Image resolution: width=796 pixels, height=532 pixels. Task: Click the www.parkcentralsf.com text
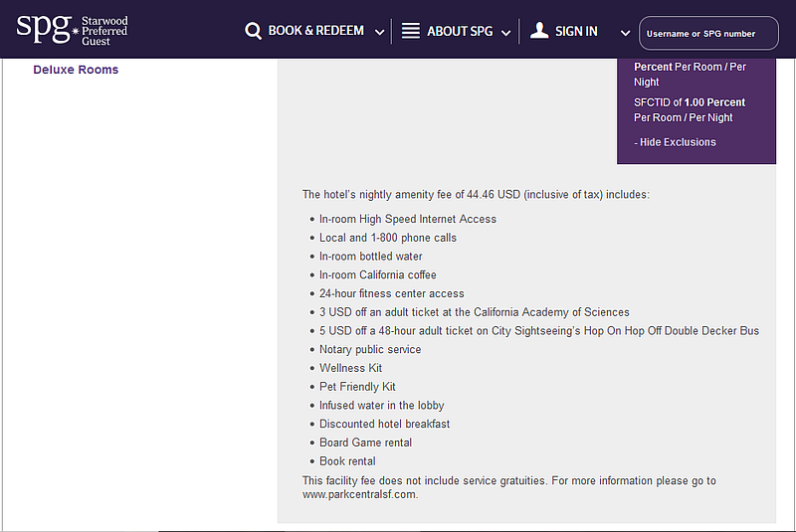point(360,494)
